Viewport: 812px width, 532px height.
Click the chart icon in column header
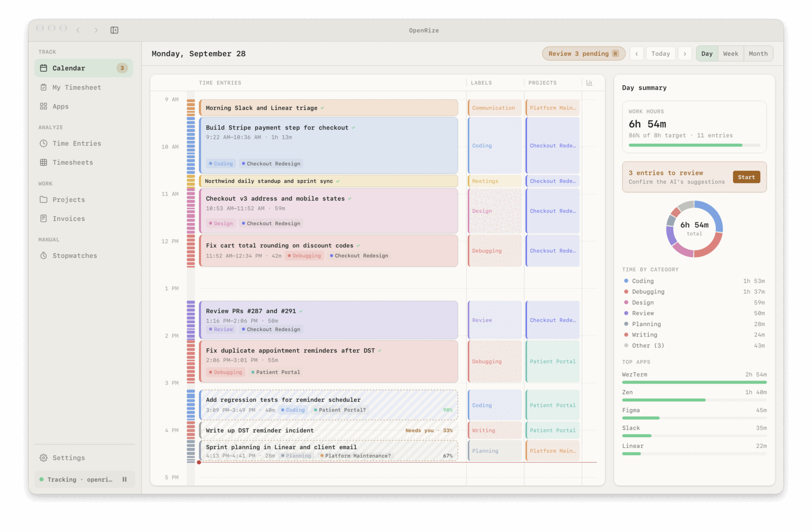[x=589, y=83]
